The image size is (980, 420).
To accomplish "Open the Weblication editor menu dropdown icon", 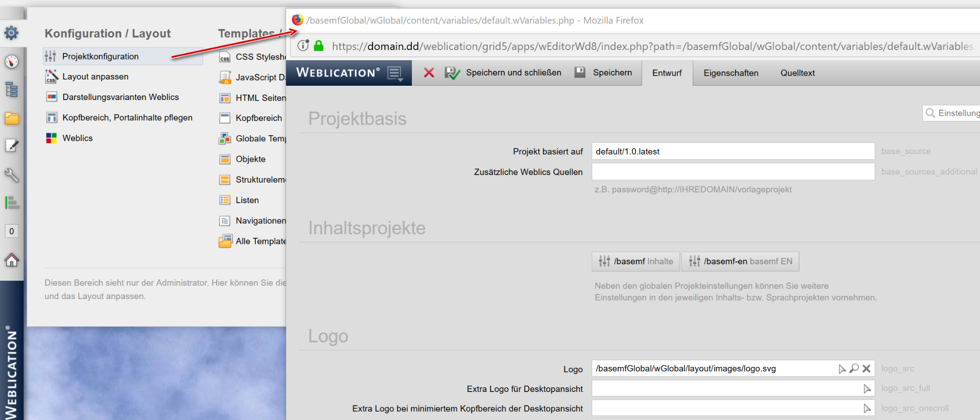I will pyautogui.click(x=395, y=73).
